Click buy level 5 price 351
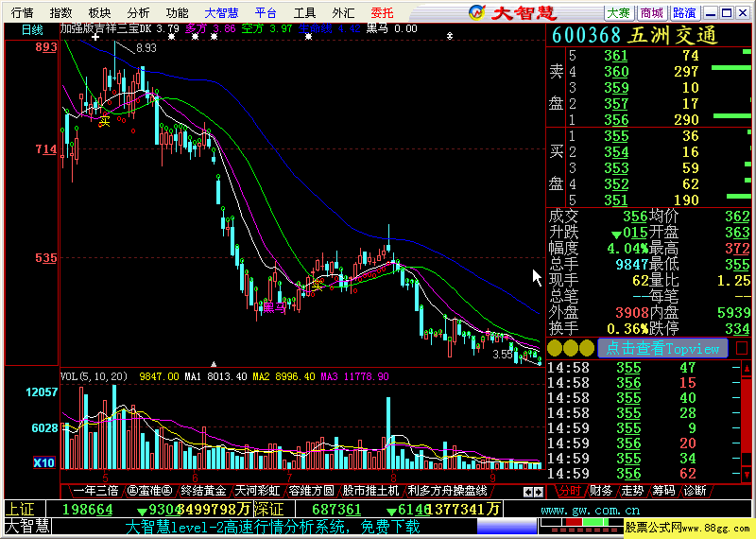Image resolution: width=756 pixels, height=539 pixels. pos(617,200)
